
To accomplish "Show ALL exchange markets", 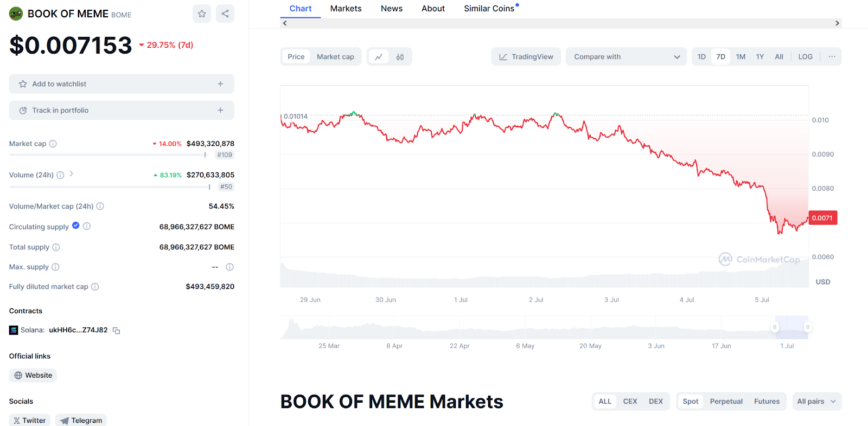I will [x=605, y=402].
